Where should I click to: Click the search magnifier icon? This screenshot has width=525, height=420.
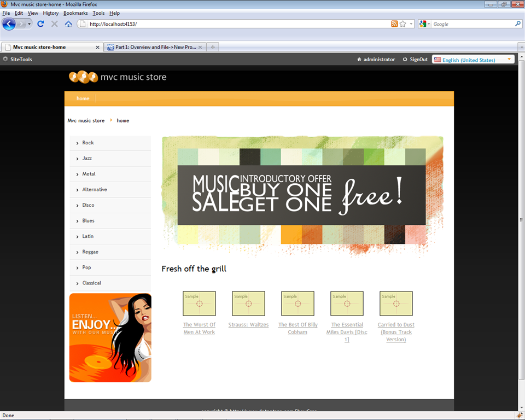point(517,24)
